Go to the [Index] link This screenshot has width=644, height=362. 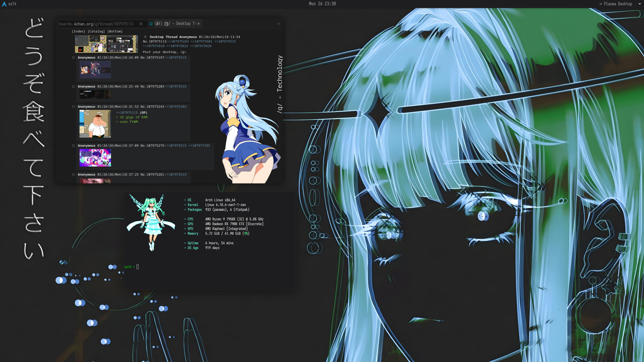79,31
